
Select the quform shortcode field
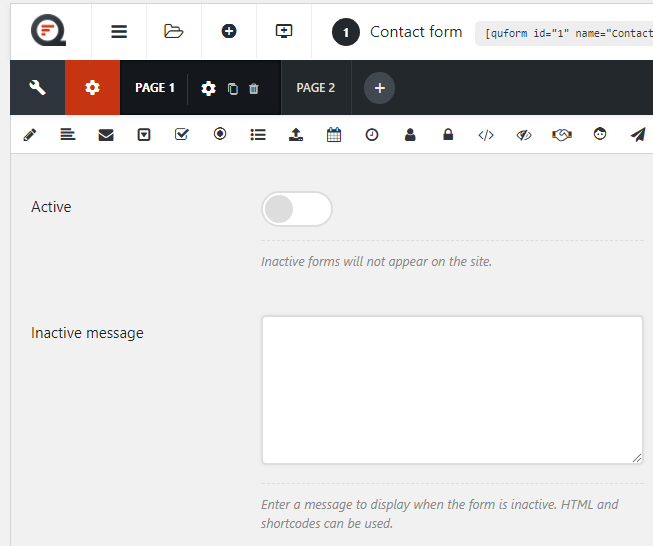pyautogui.click(x=564, y=33)
